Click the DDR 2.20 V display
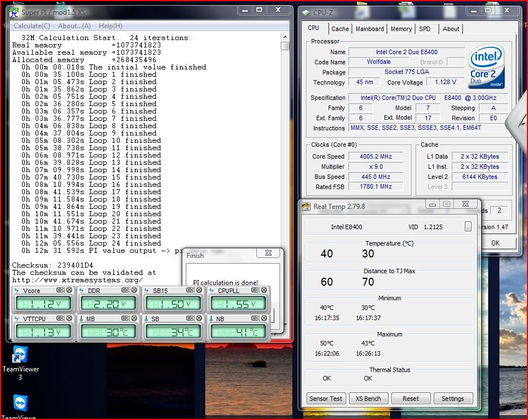The height and width of the screenshot is (420, 528). pos(108,304)
